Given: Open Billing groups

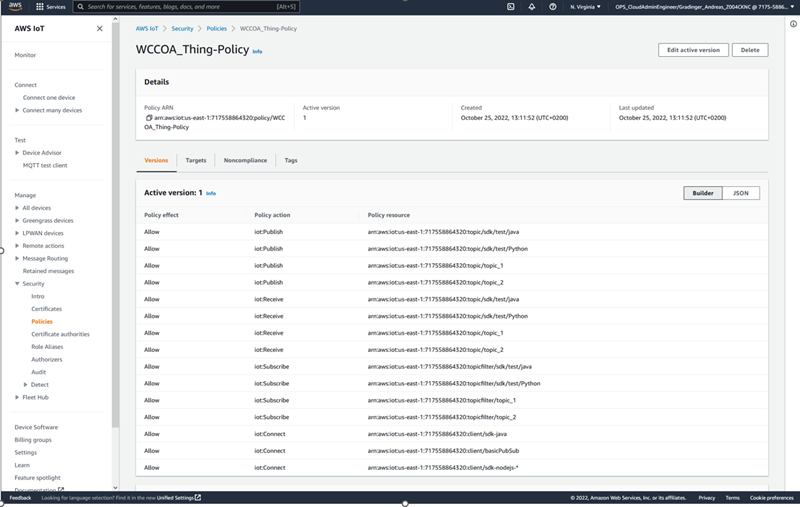Looking at the screenshot, I should (33, 440).
